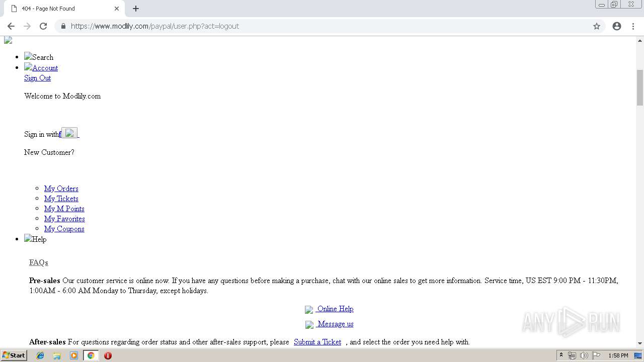The height and width of the screenshot is (362, 644).
Task: Close the 404 - Page Not Found tab
Action: [117, 9]
